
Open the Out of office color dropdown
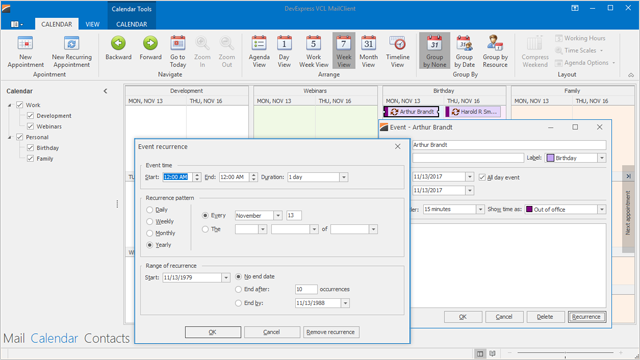(602, 209)
